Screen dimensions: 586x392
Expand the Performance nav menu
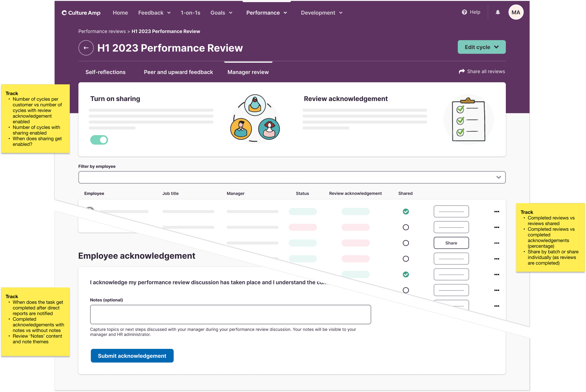point(266,13)
